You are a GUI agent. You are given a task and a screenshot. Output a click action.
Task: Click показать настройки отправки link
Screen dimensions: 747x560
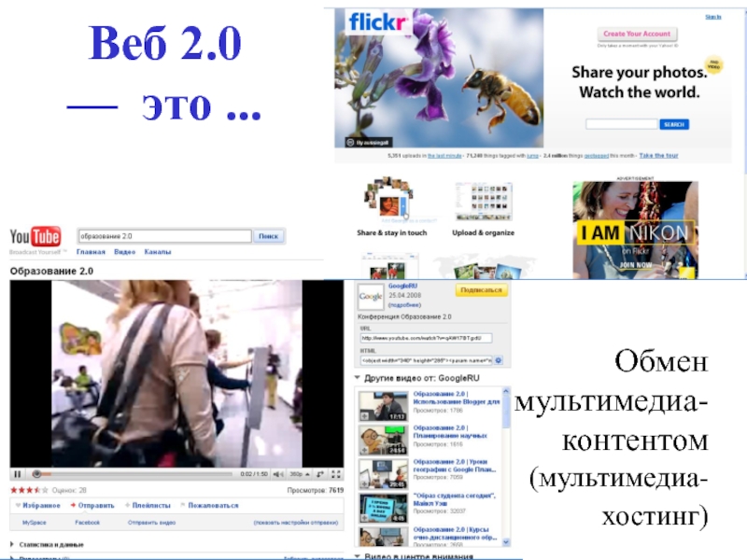pyautogui.click(x=296, y=523)
